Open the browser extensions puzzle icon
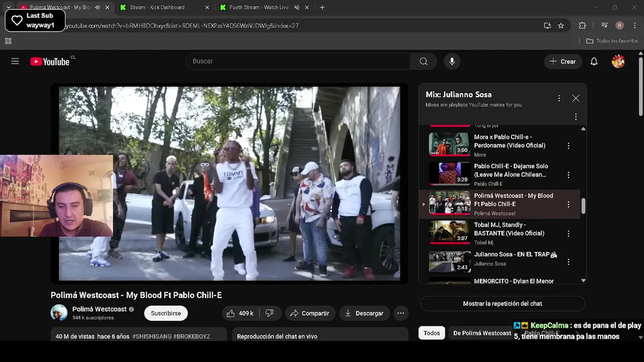Image resolution: width=644 pixels, height=362 pixels. click(583, 26)
